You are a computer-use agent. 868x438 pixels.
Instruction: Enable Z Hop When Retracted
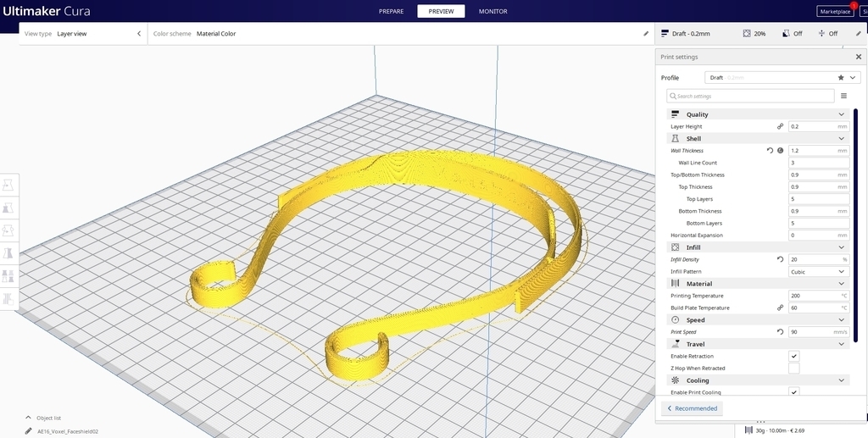[793, 369]
